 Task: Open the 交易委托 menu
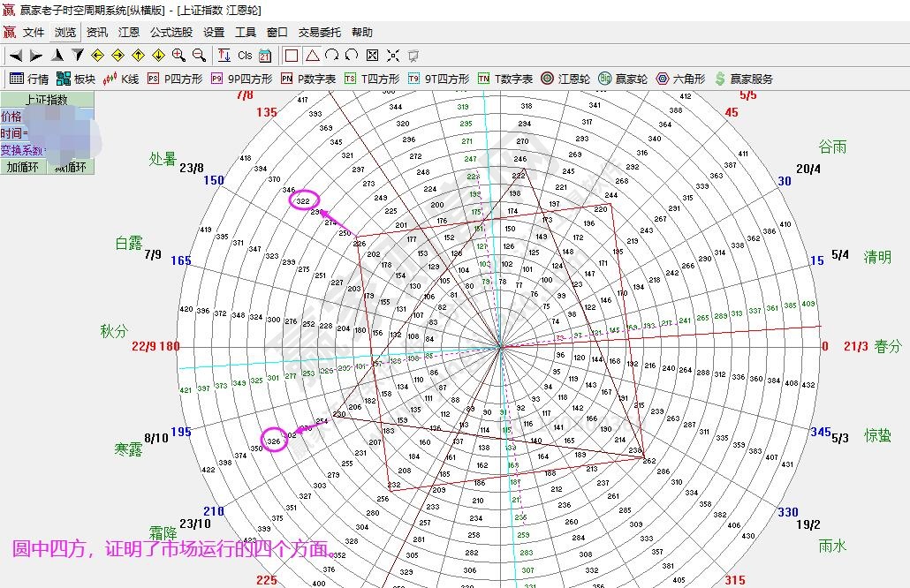(x=319, y=33)
